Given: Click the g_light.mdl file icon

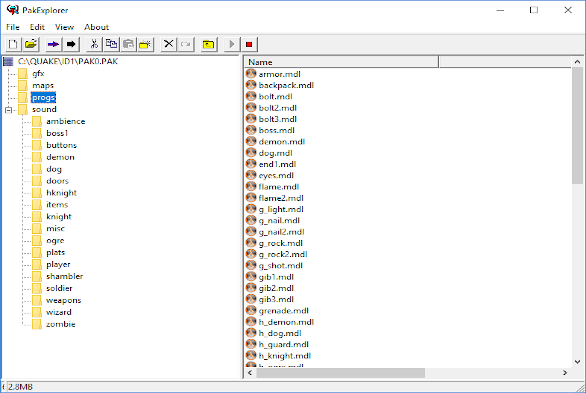Looking at the screenshot, I should click(x=251, y=209).
